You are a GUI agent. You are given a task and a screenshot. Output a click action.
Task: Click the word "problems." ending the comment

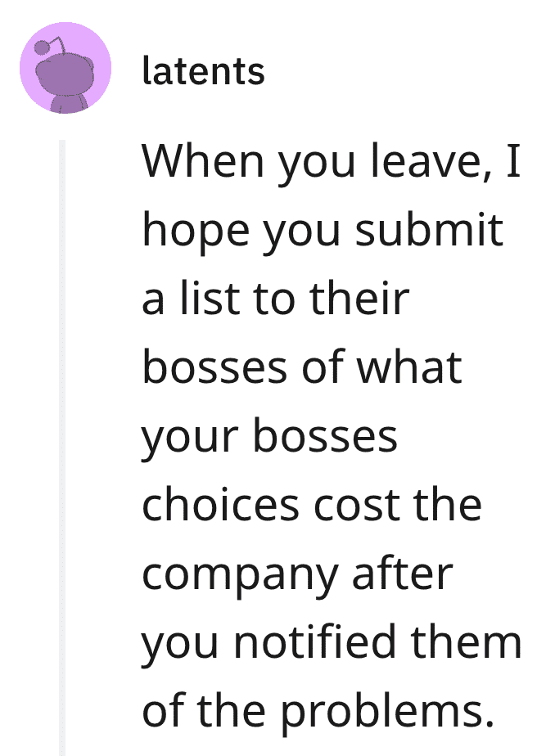(388, 713)
